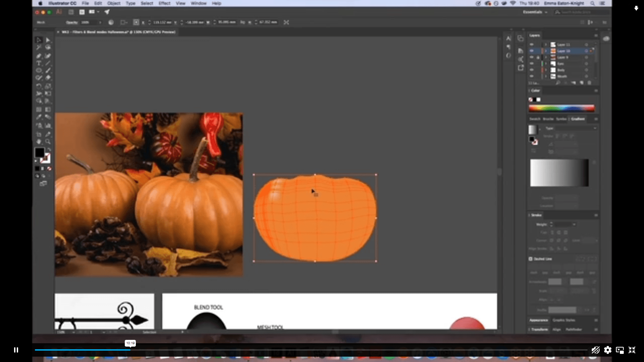This screenshot has height=362, width=644.
Task: Click the Delete Selected Layers trash icon
Action: tap(589, 83)
